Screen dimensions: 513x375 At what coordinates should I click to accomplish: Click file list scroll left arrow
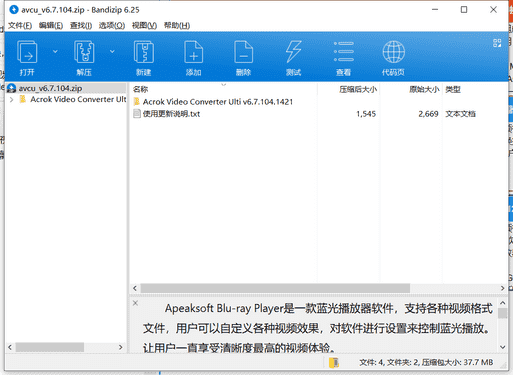coord(135,288)
